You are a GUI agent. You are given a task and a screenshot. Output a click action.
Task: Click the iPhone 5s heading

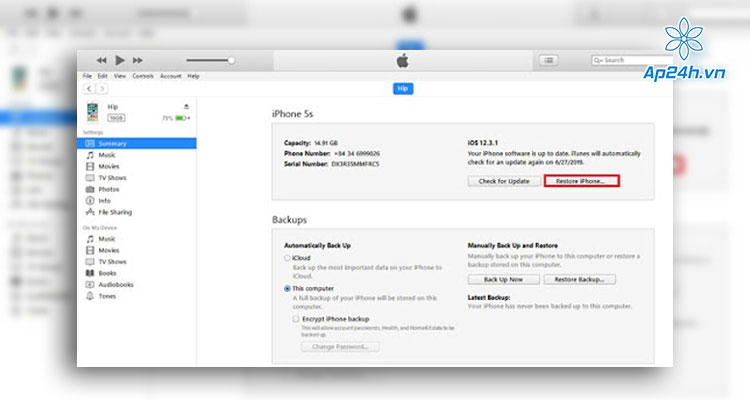292,114
